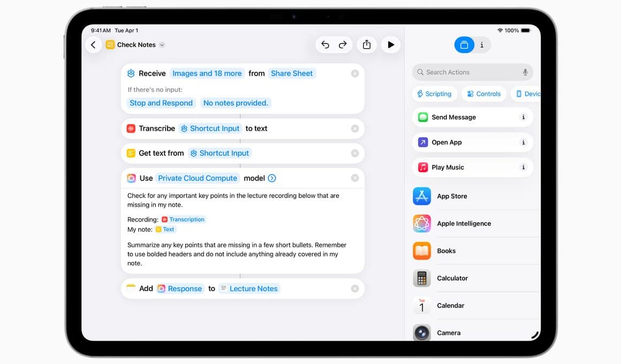621x364 pixels.
Task: Select Shortcut Input variable in Transcribe action
Action: (210, 128)
